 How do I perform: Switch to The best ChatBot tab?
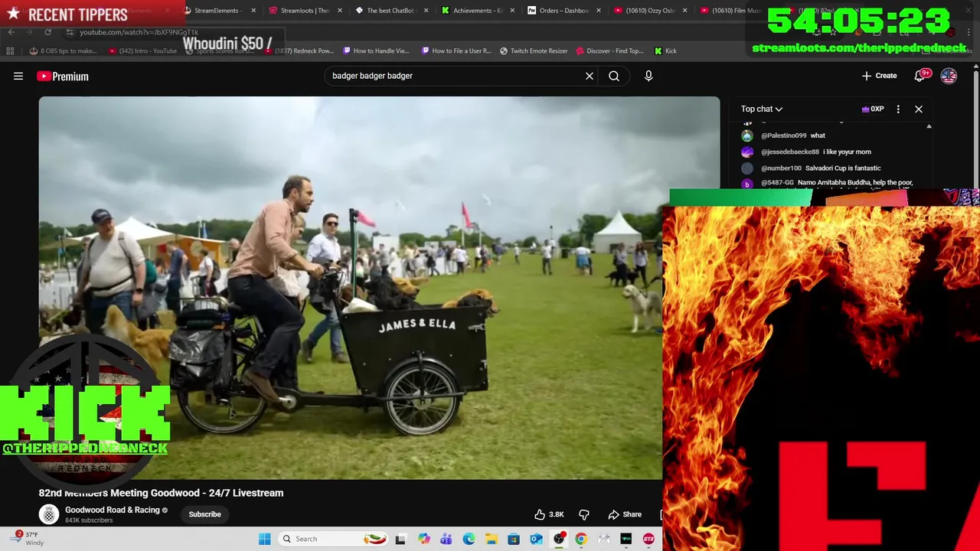click(x=390, y=11)
